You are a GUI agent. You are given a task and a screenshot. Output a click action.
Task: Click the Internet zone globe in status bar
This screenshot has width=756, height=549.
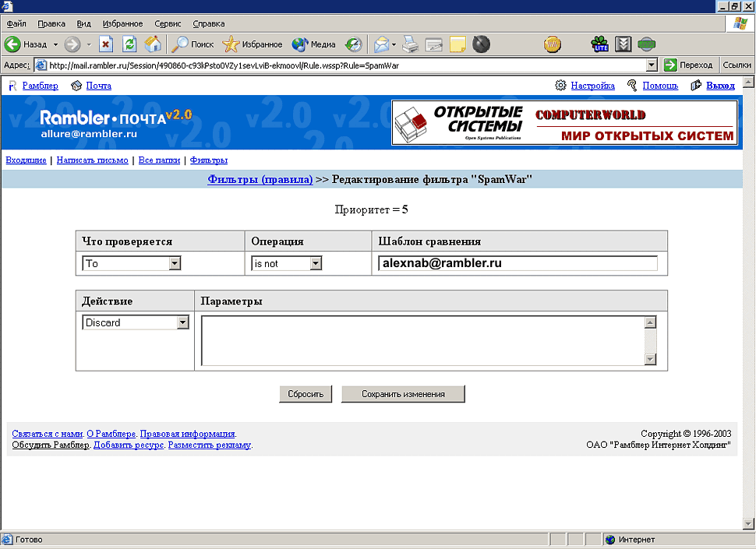(610, 540)
